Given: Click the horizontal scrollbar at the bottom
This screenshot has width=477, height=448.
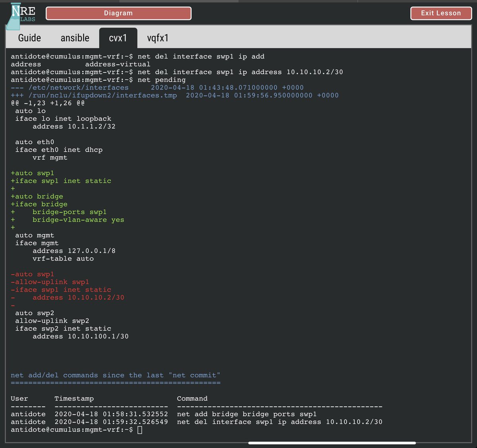Looking at the screenshot, I should [x=332, y=442].
